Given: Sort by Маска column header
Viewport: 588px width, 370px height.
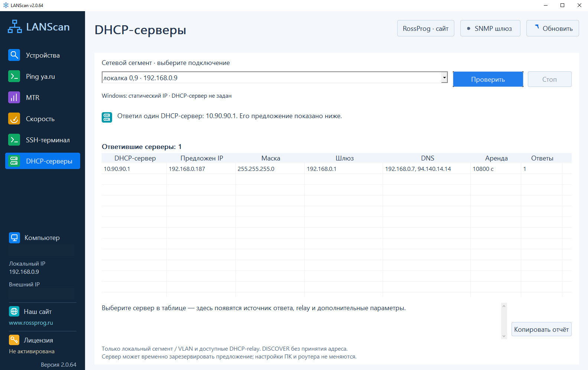Looking at the screenshot, I should tap(271, 158).
